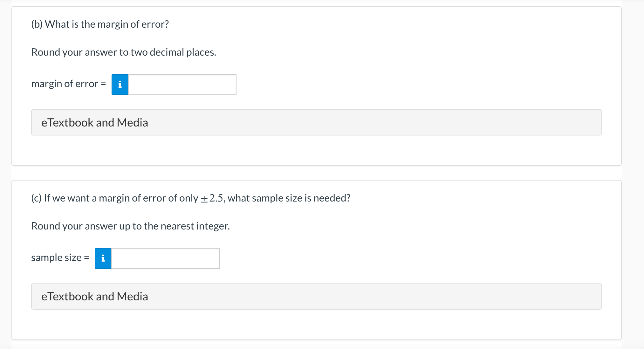The height and width of the screenshot is (349, 644).
Task: Click the info icon beside sample size
Action: [103, 258]
